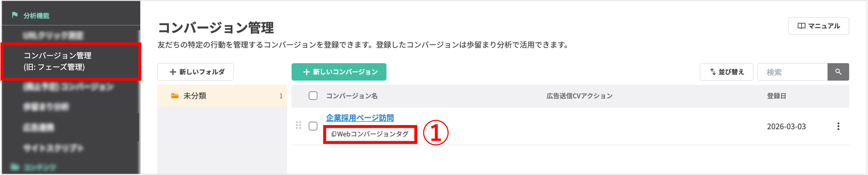This screenshot has height=175, width=868.
Task: Open the three-dot menu on the conversion row
Action: [839, 127]
